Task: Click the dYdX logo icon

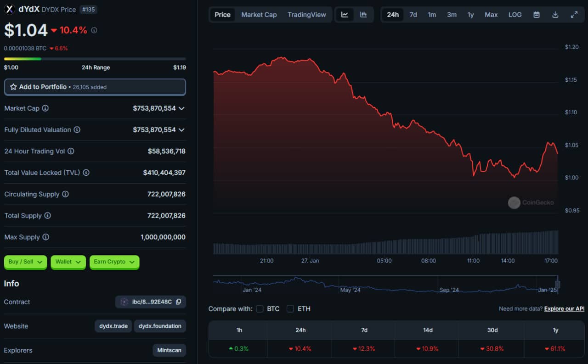Action: tap(9, 9)
